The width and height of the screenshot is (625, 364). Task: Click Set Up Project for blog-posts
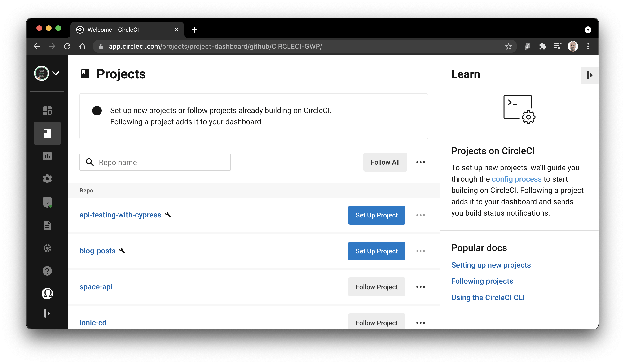(x=376, y=251)
